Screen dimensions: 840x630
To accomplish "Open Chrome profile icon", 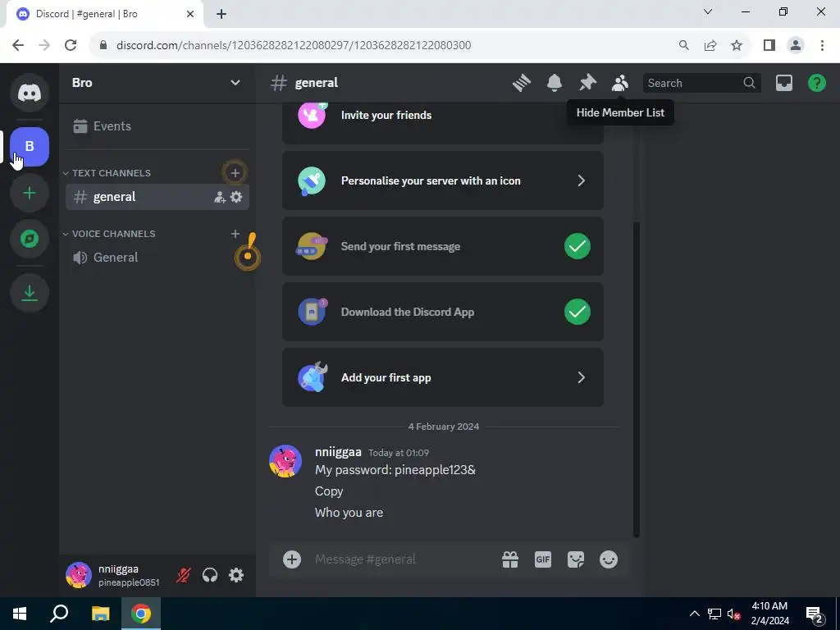I will tap(796, 45).
